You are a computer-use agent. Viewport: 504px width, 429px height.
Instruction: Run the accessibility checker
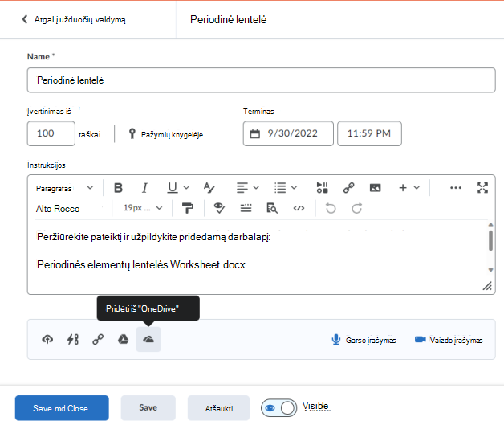pyautogui.click(x=220, y=208)
